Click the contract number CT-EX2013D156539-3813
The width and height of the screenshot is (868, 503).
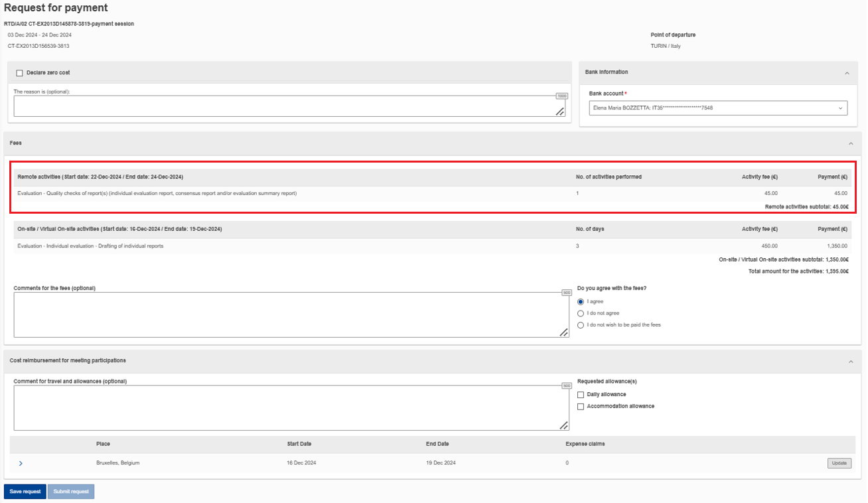pyautogui.click(x=38, y=46)
